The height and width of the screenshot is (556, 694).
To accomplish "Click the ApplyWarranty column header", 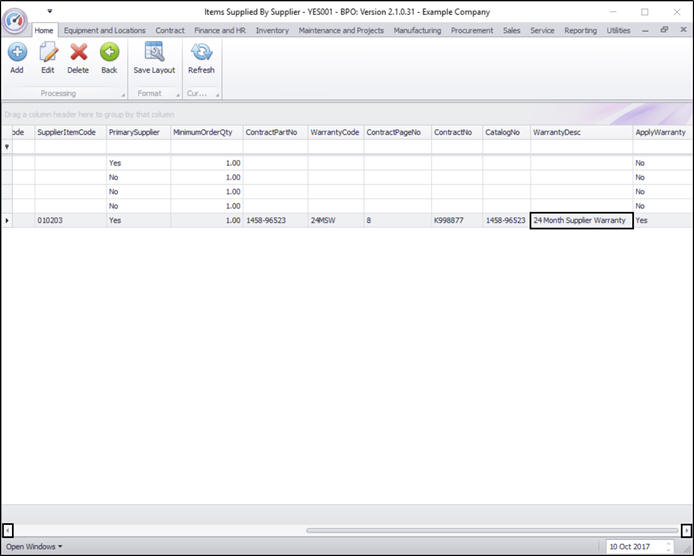I will (x=662, y=132).
